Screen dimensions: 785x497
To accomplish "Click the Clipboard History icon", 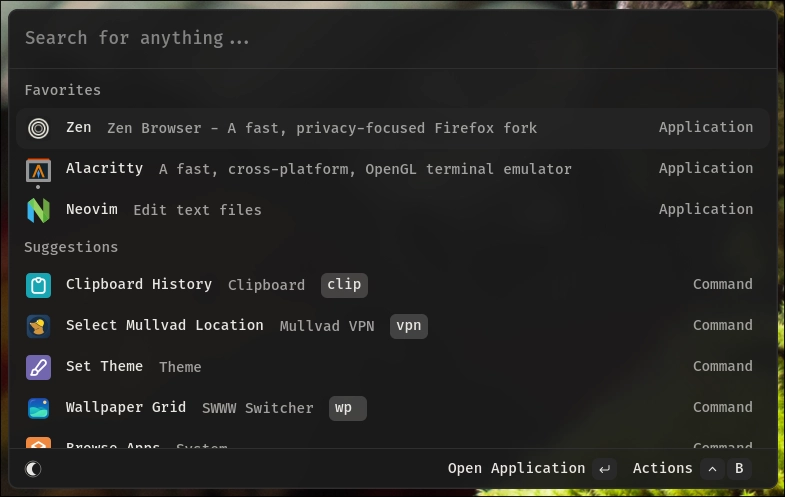I will pyautogui.click(x=38, y=285).
